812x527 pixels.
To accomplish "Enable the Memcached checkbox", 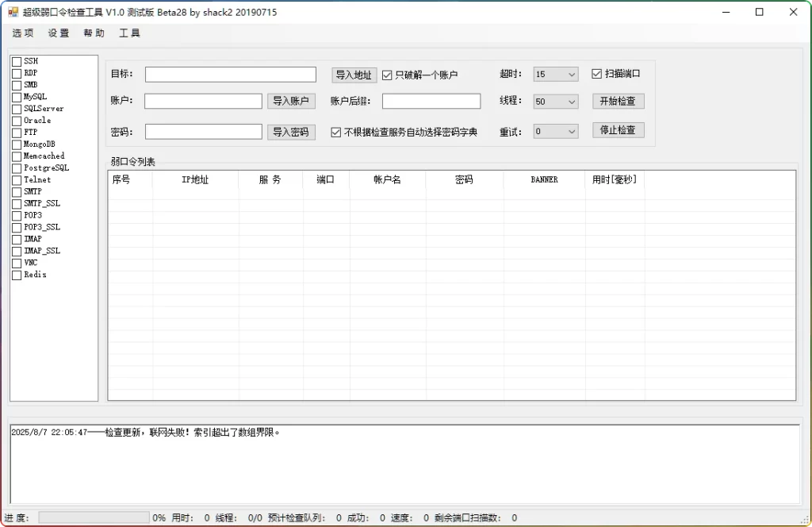I will click(x=17, y=156).
